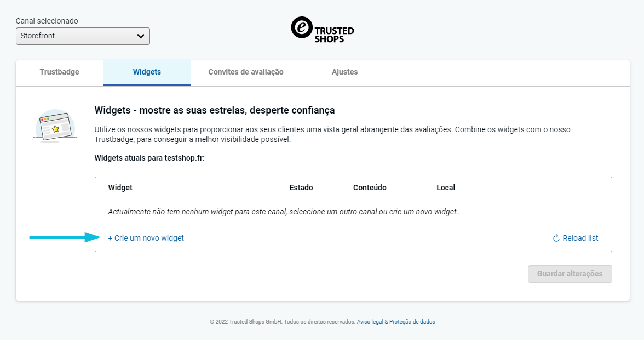Screen dimensions: 644x340
Task: Click the Widget column header
Action: click(120, 188)
